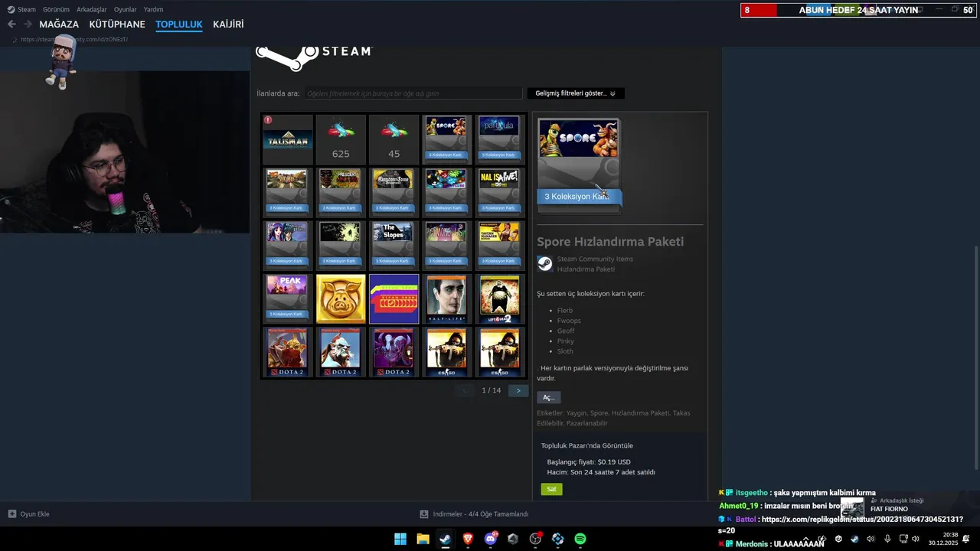
Task: Open File Explorer from taskbar
Action: click(x=423, y=539)
